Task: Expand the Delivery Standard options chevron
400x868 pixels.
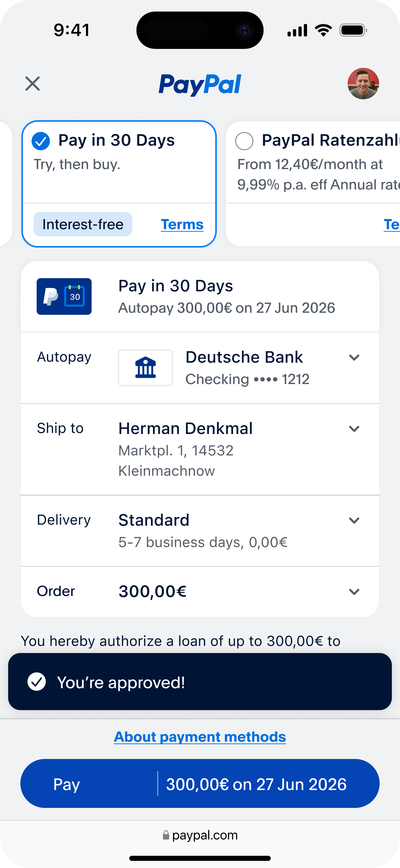Action: pos(354,520)
